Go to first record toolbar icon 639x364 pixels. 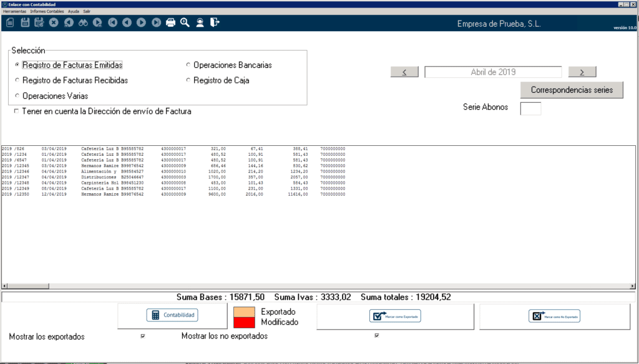click(112, 22)
